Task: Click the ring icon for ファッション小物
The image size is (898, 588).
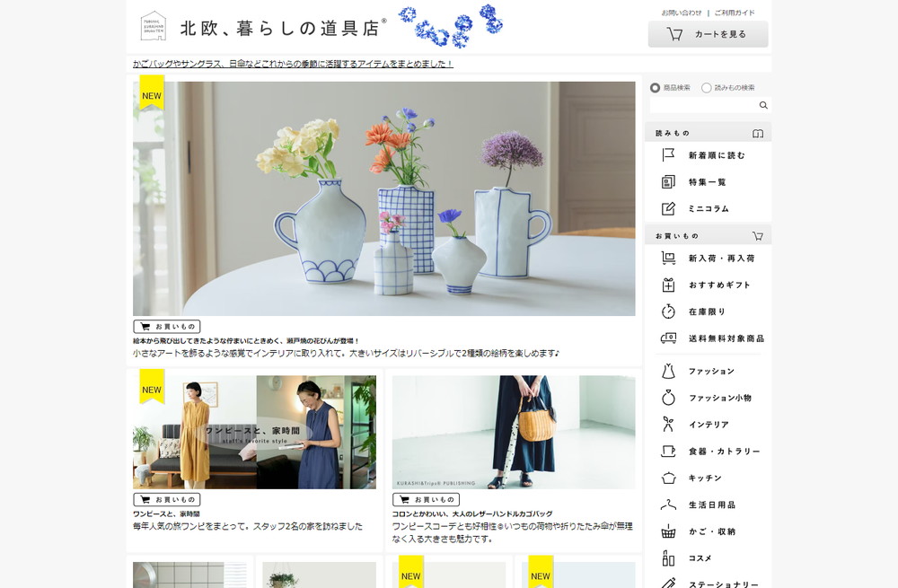Action: tap(668, 398)
